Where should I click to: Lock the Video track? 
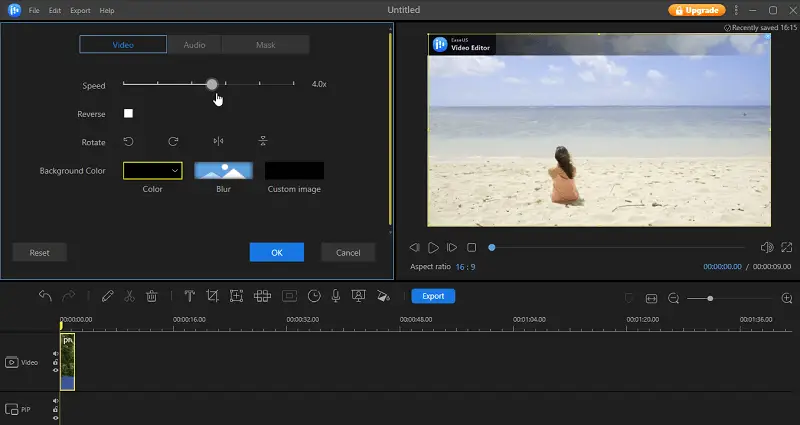[x=56, y=362]
